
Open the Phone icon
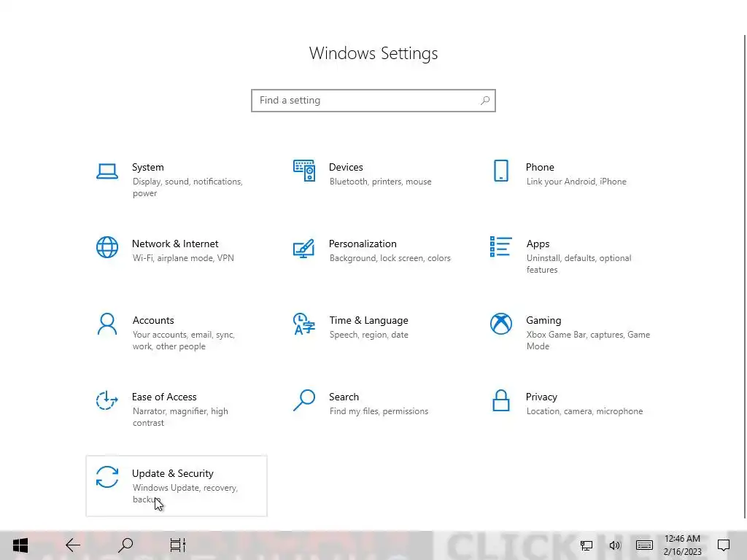(x=500, y=171)
